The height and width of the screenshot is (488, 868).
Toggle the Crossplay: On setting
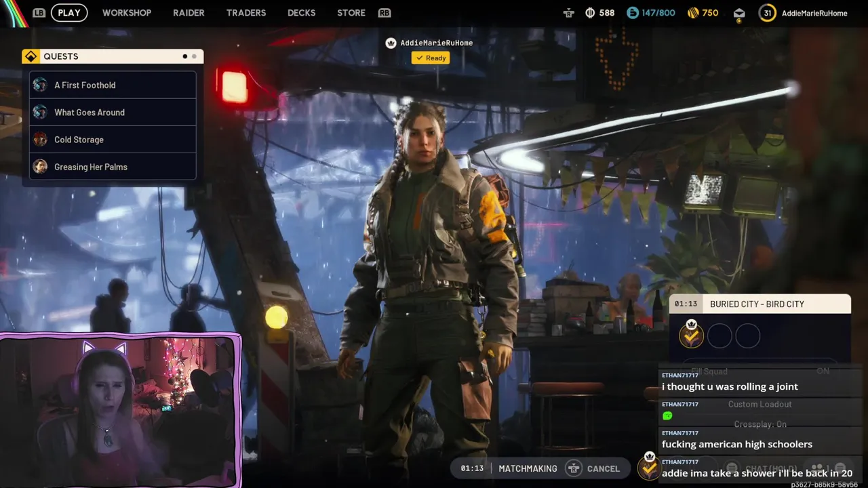pos(760,424)
